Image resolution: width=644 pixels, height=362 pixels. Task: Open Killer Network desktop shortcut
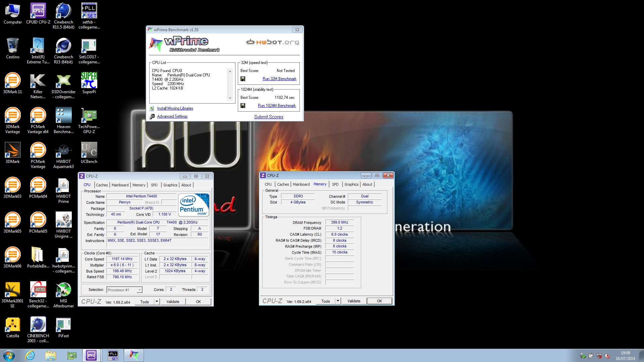coord(38,85)
